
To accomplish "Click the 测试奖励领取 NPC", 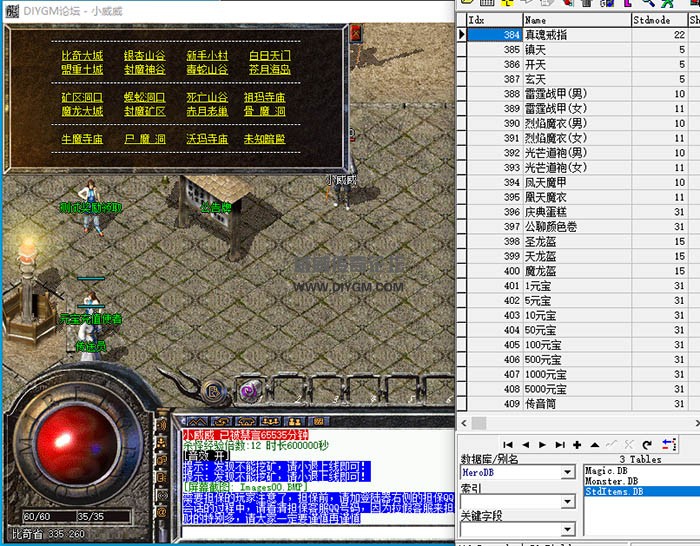I will point(91,208).
